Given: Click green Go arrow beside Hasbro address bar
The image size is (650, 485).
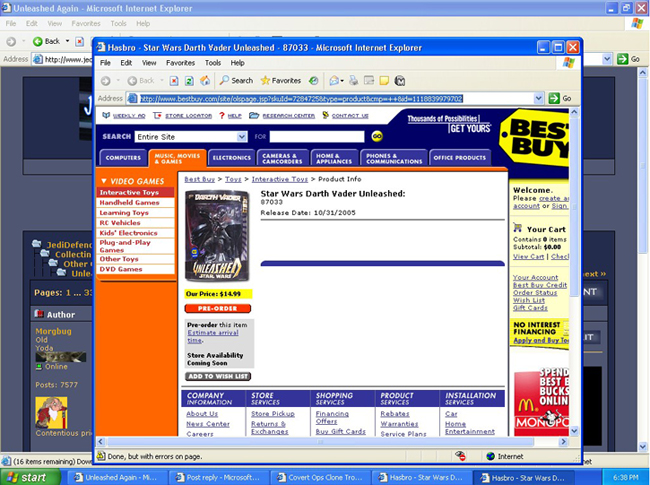Looking at the screenshot, I should click(554, 99).
